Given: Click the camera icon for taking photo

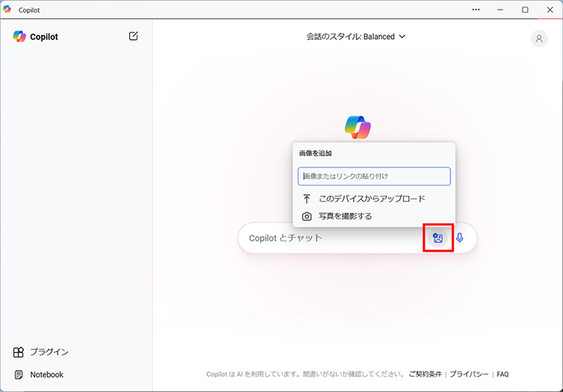Looking at the screenshot, I should (x=306, y=216).
